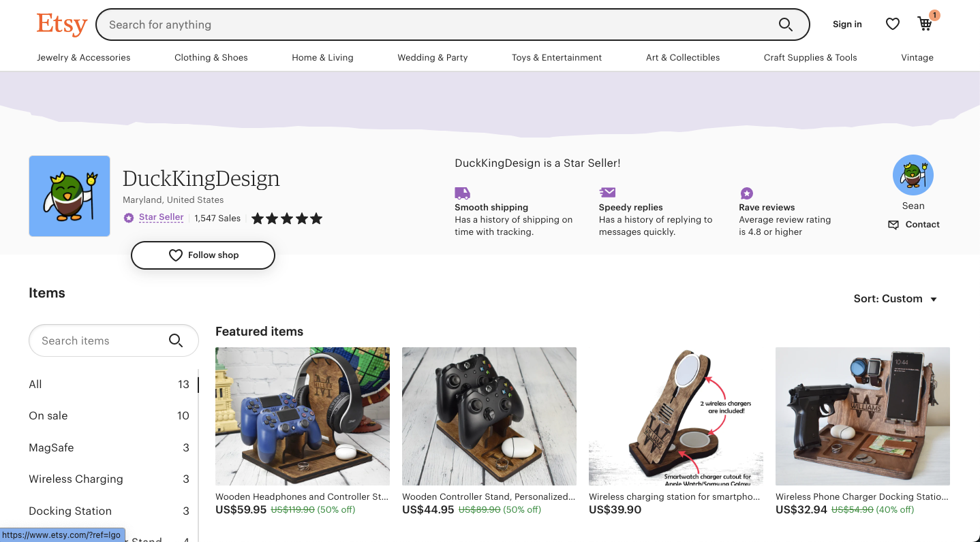The height and width of the screenshot is (542, 980).
Task: Click Sean's shop owner avatar
Action: point(913,175)
